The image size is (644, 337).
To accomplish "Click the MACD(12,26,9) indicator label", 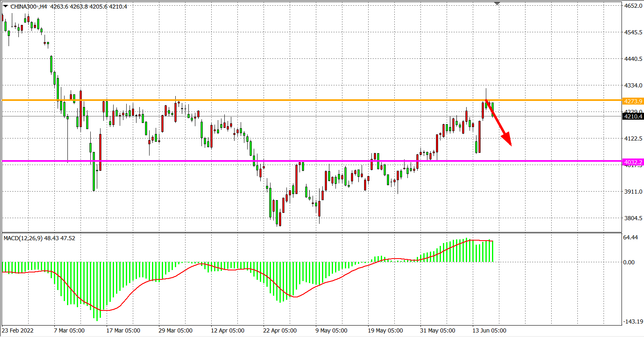I will coord(39,238).
